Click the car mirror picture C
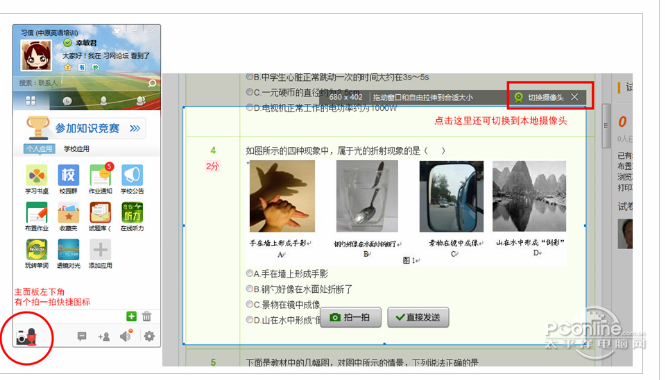This screenshot has width=665, height=380. tap(451, 196)
